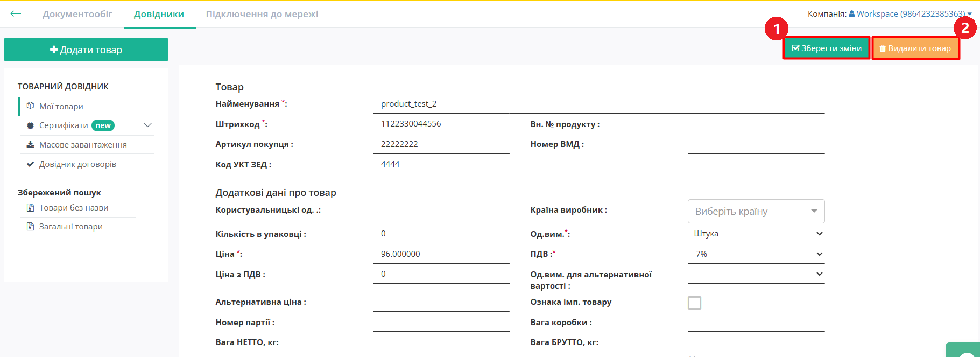This screenshot has height=357, width=980.
Task: Open the ПДВ dropdown showing 7%
Action: pos(756,254)
